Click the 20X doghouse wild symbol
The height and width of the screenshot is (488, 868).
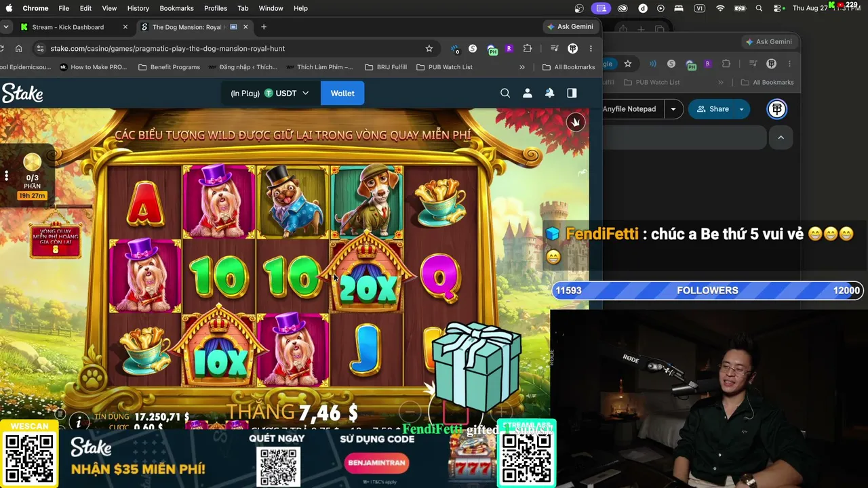click(367, 276)
